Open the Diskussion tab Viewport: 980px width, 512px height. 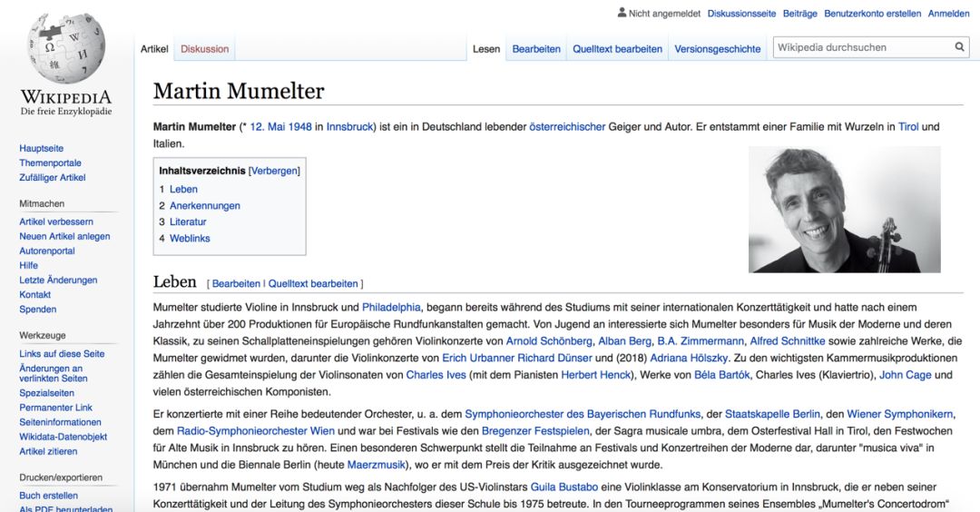204,49
